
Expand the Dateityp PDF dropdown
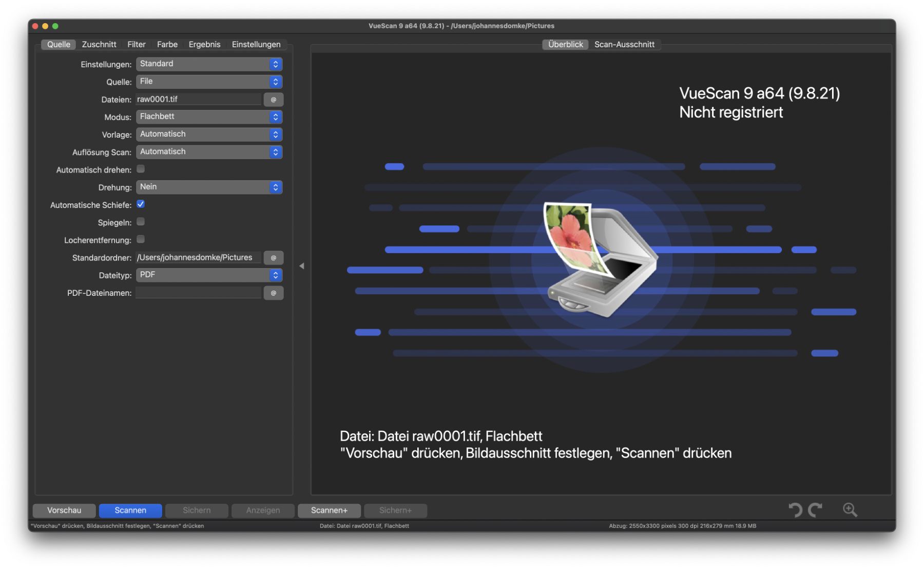tap(209, 275)
